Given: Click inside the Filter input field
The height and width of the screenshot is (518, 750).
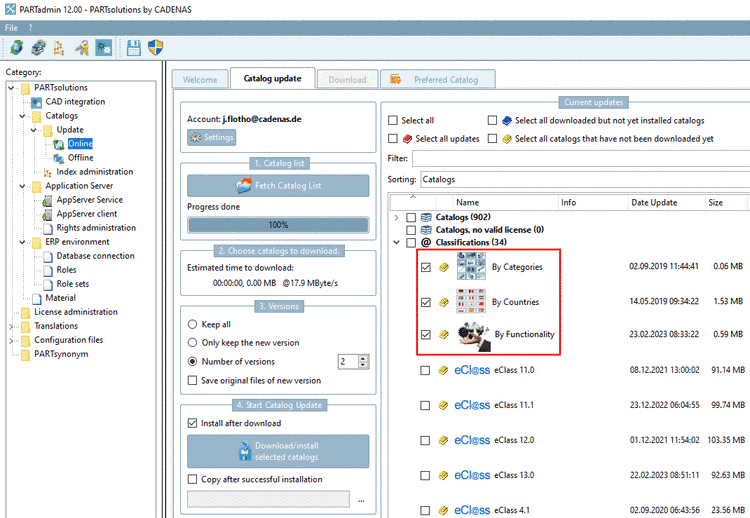Looking at the screenshot, I should pyautogui.click(x=581, y=158).
